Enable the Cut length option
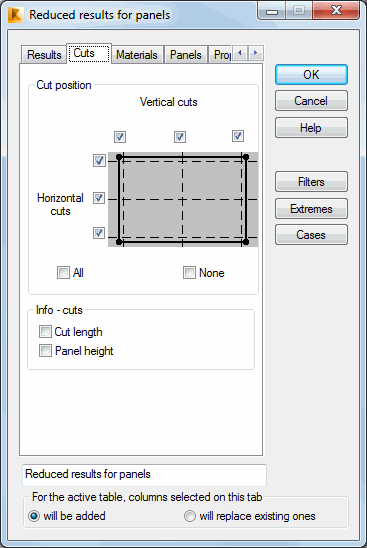Viewport: 367px width, 548px height. 45,332
